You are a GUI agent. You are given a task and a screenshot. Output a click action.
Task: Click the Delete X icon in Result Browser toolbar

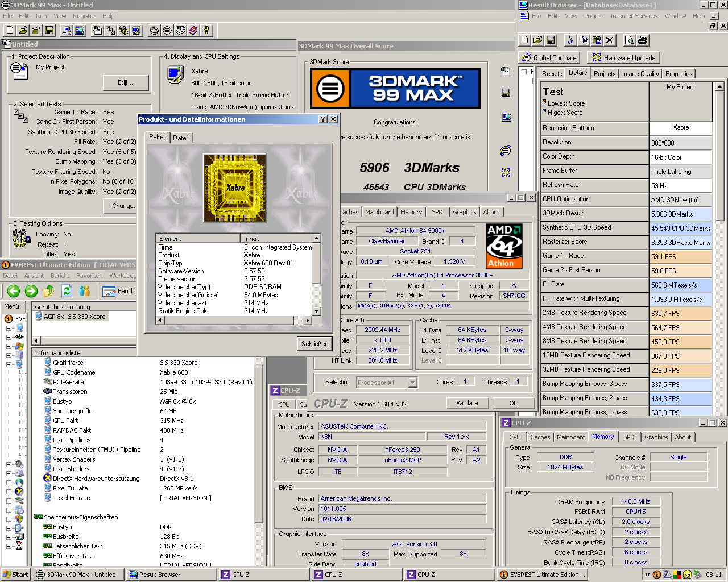click(610, 40)
